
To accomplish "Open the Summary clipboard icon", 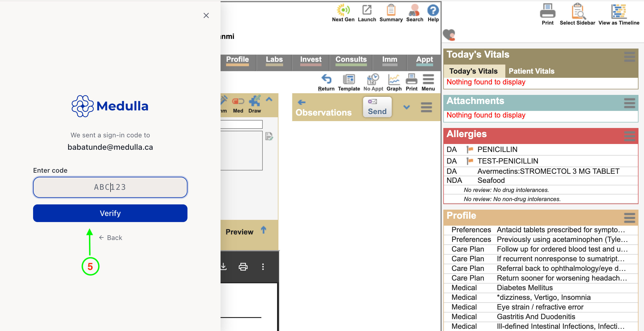I will tap(391, 13).
